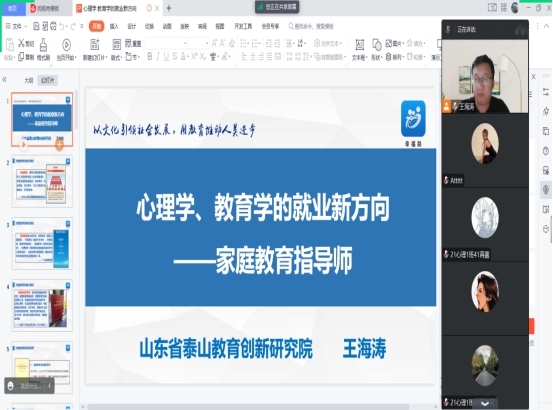Open the font name dropdown box
This screenshot has height=410, width=553.
pos(166,43)
